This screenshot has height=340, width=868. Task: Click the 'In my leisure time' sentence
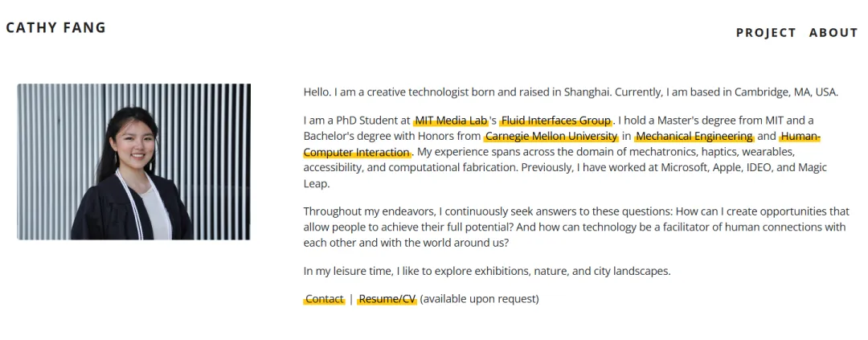click(487, 272)
